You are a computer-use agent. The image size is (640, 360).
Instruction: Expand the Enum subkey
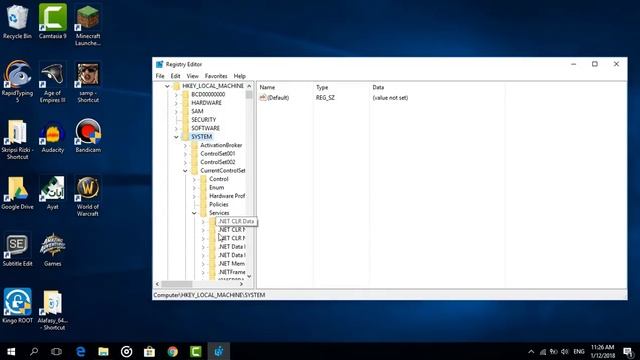pos(194,188)
